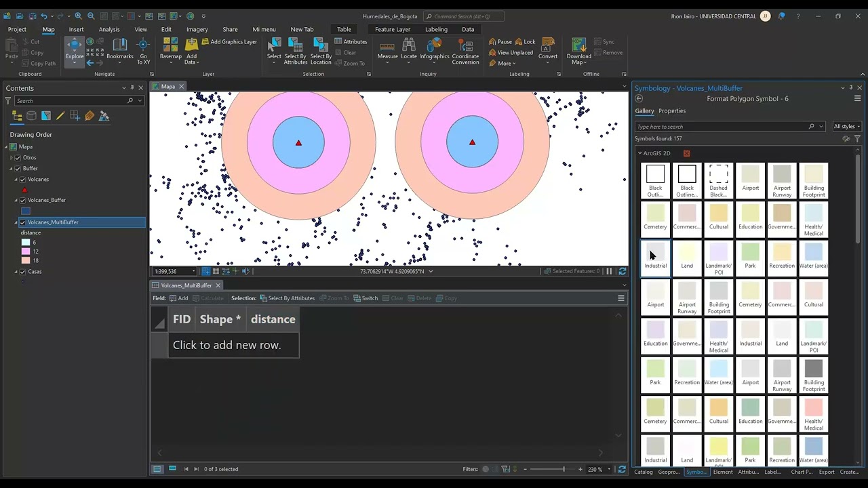Viewport: 868px width, 488px height.
Task: Collapse the Volcanes_MultiBuffer layer legend
Action: tap(16, 222)
